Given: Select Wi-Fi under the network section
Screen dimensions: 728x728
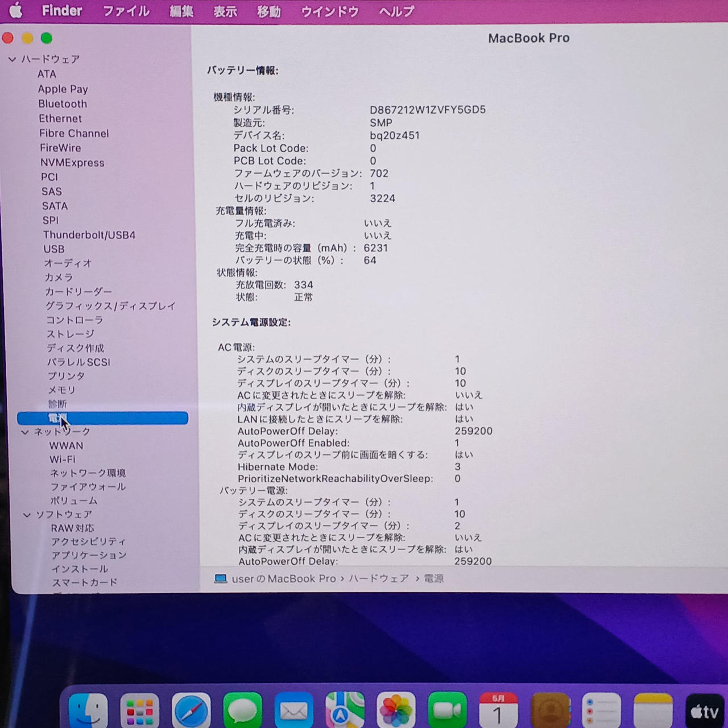Looking at the screenshot, I should [62, 460].
